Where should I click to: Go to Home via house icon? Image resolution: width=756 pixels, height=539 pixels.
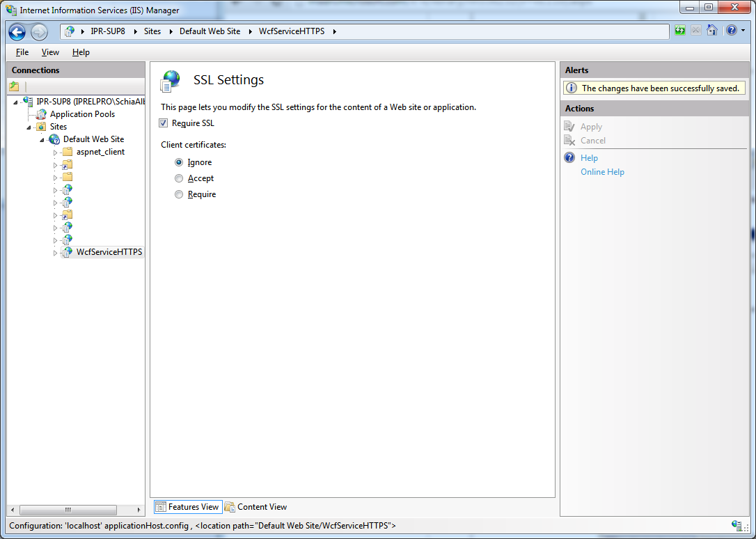point(712,30)
